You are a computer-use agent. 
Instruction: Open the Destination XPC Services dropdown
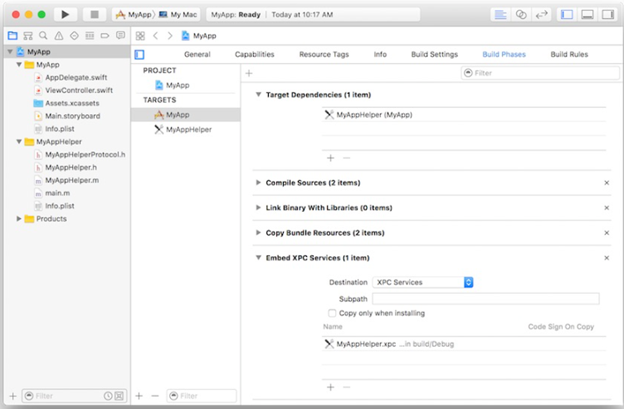coord(423,282)
